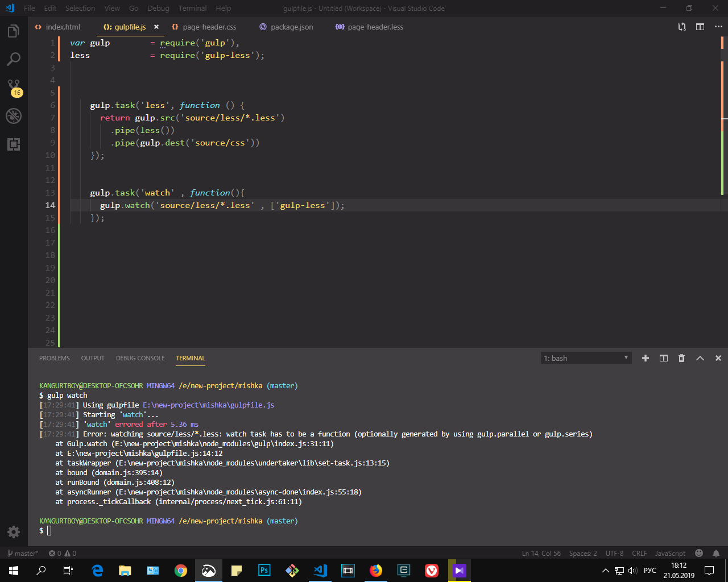Viewport: 728px width, 582px height.
Task: Click the feedback smiley in status bar
Action: click(699, 553)
